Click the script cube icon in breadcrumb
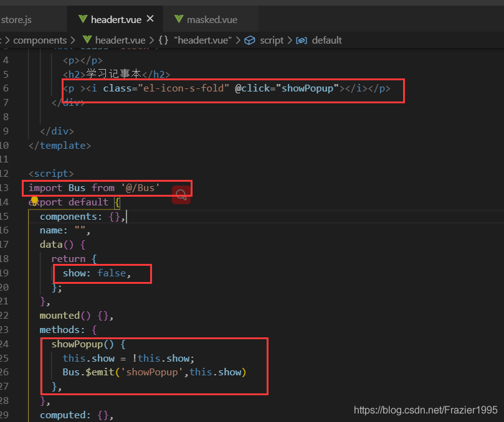The image size is (504, 422). 250,40
